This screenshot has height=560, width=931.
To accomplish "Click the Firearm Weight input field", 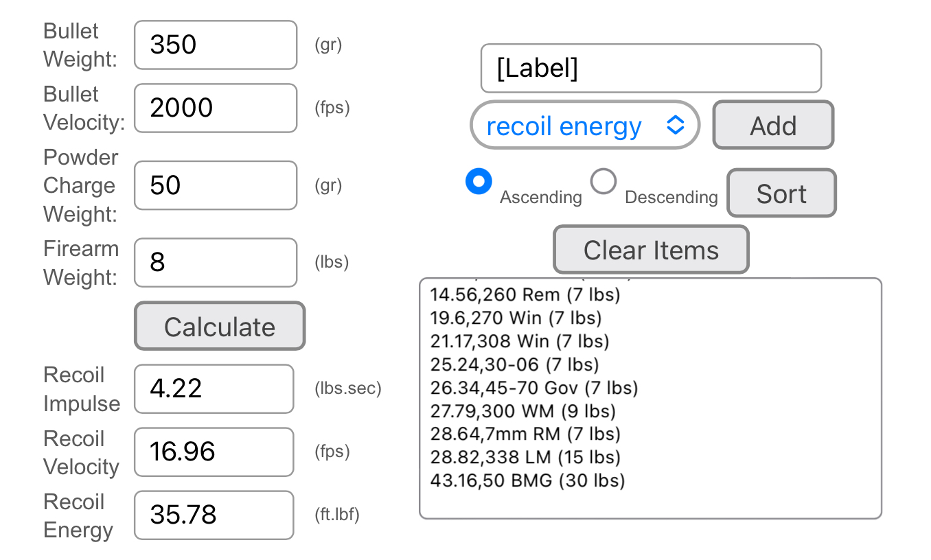I will pos(216,262).
